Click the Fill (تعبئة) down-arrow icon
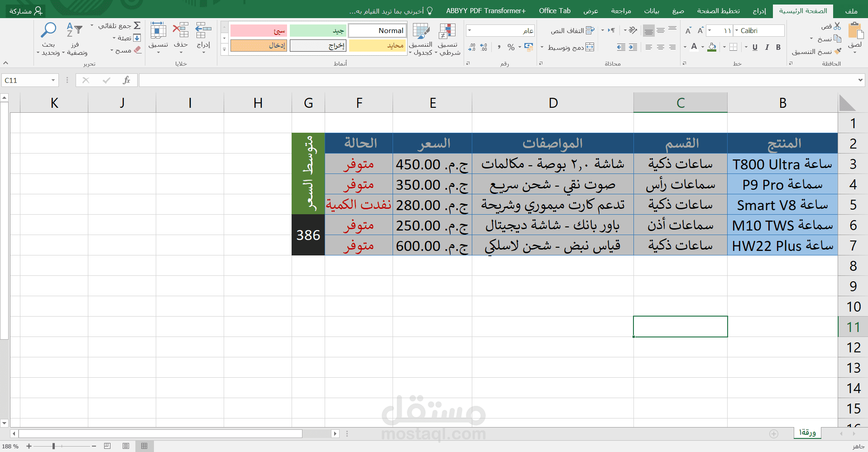The width and height of the screenshot is (868, 452). (x=137, y=38)
